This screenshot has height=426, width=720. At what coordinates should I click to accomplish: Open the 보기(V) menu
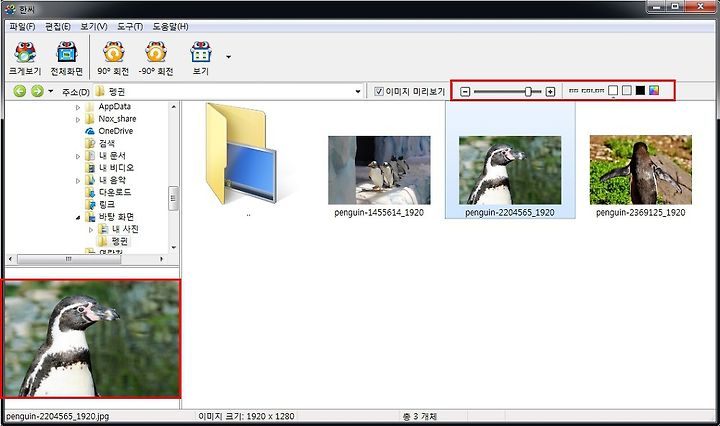pos(94,27)
